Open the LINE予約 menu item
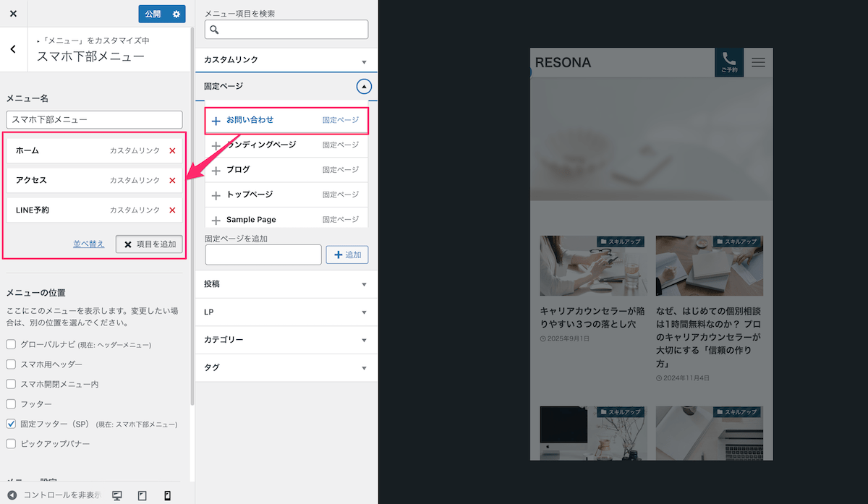868x504 pixels. tap(95, 210)
